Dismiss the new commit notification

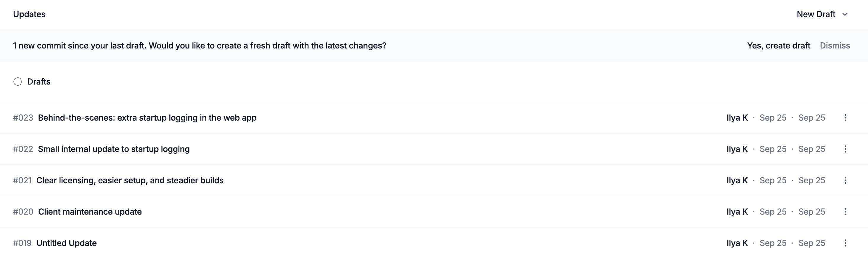point(835,46)
